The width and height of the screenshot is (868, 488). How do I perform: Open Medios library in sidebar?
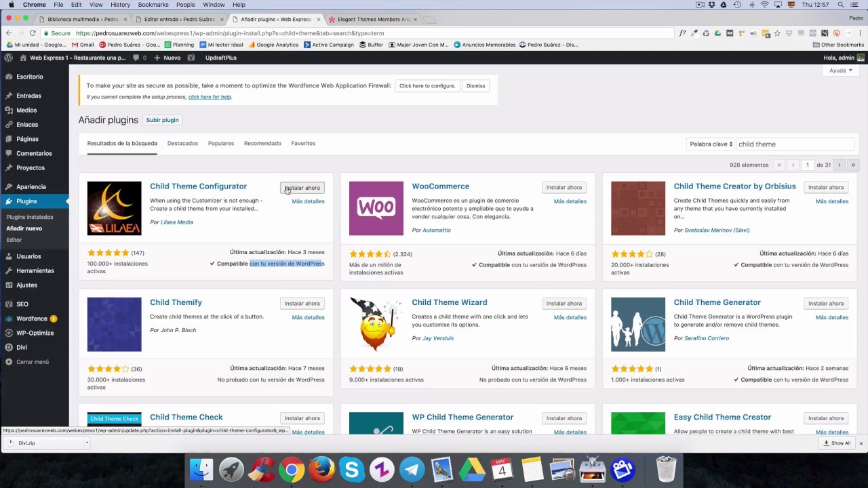[x=26, y=110]
